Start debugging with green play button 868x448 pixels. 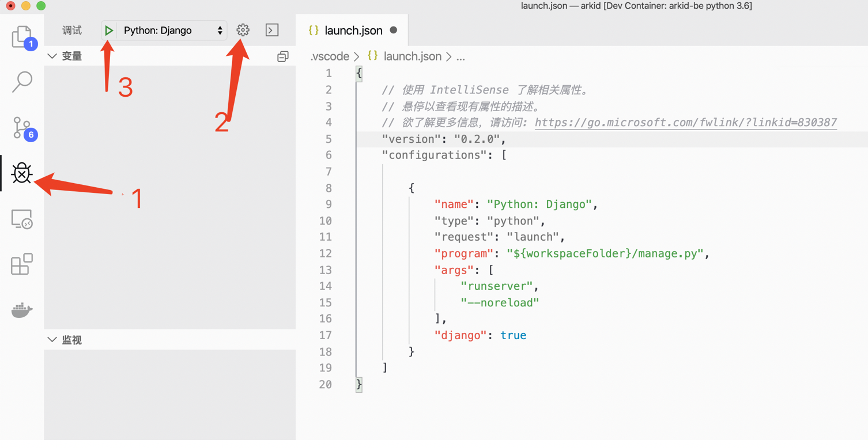pyautogui.click(x=109, y=31)
